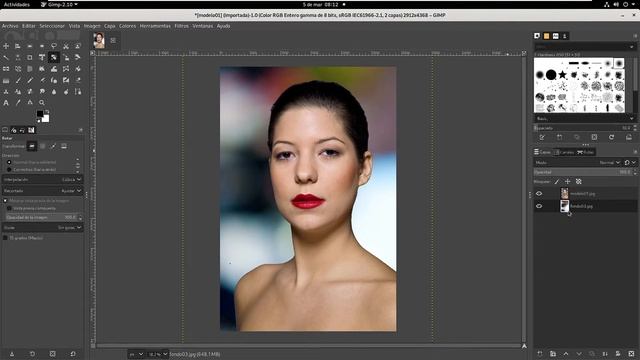Select the Move tool

pyautogui.click(x=6, y=46)
